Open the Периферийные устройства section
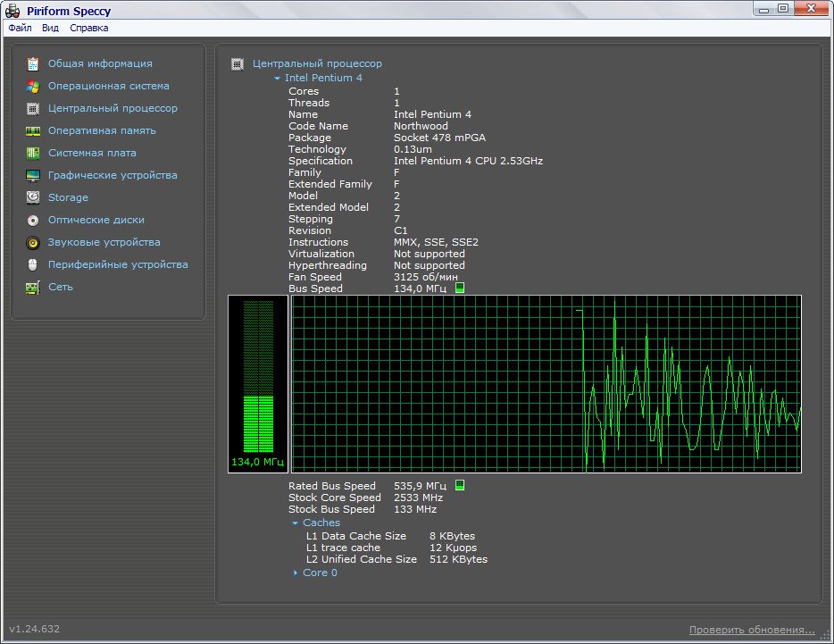Screen dimensions: 834x644 [x=118, y=264]
